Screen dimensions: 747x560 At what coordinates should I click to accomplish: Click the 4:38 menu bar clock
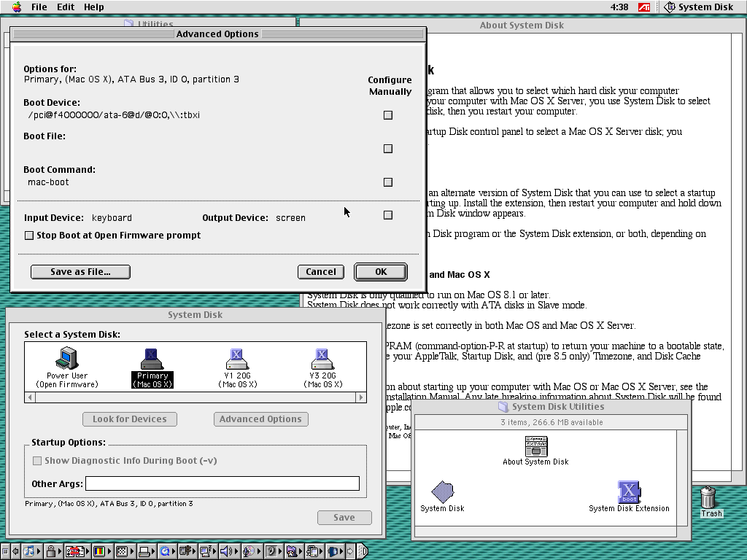619,7
